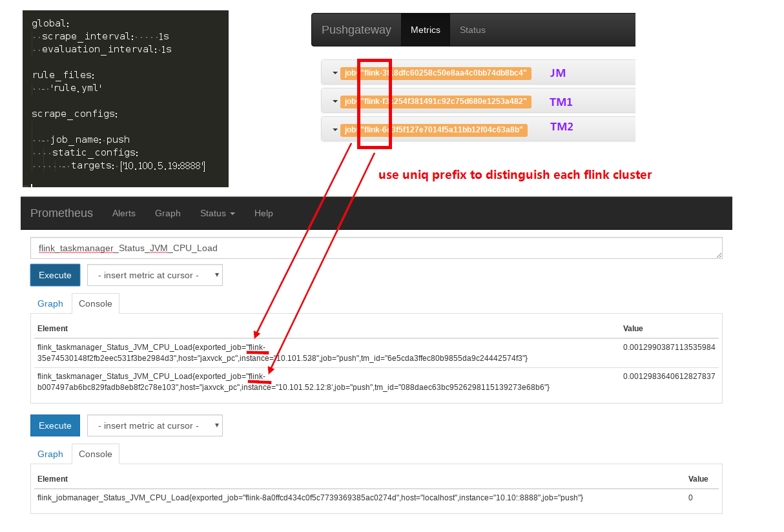Open the second insert metric at cursor dropdown

tap(155, 425)
